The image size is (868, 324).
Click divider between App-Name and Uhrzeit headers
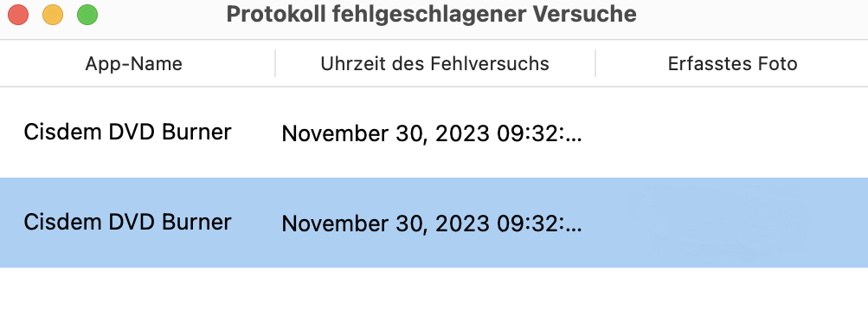pyautogui.click(x=275, y=63)
